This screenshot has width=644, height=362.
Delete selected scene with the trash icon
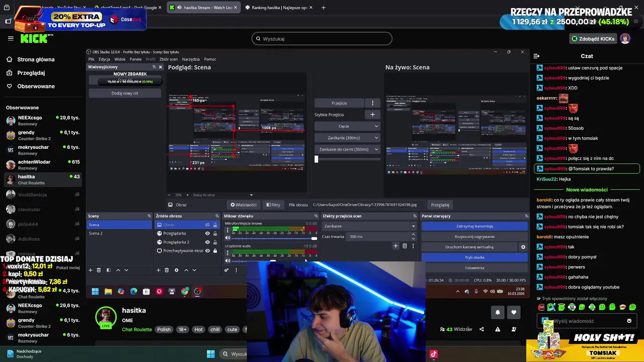click(x=99, y=270)
